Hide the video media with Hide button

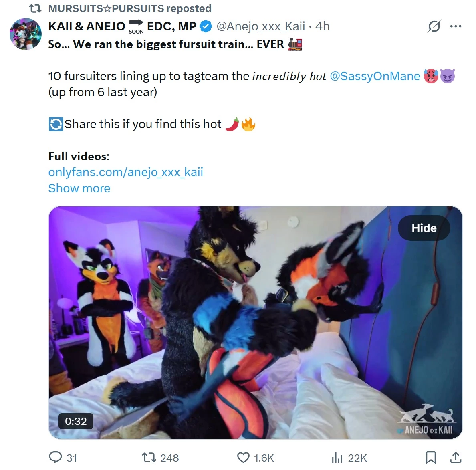(424, 228)
